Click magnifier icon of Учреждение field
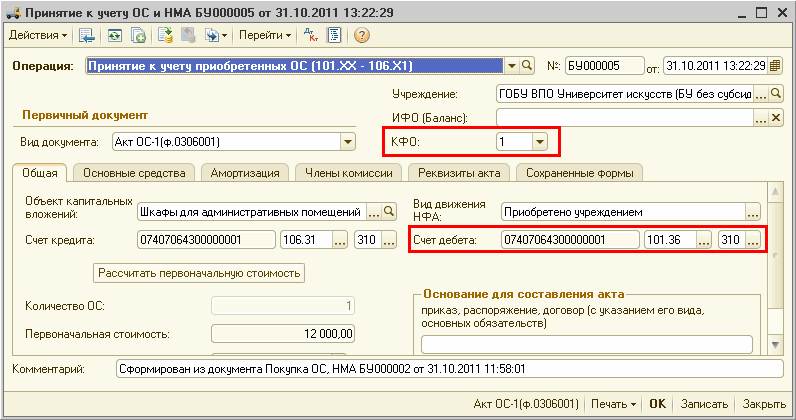The height and width of the screenshot is (420, 796). coord(776,94)
